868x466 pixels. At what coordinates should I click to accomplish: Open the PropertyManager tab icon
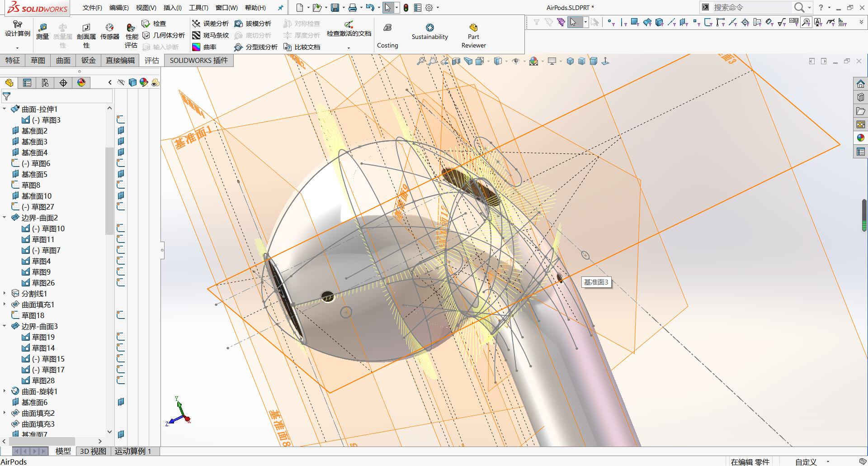pos(27,83)
